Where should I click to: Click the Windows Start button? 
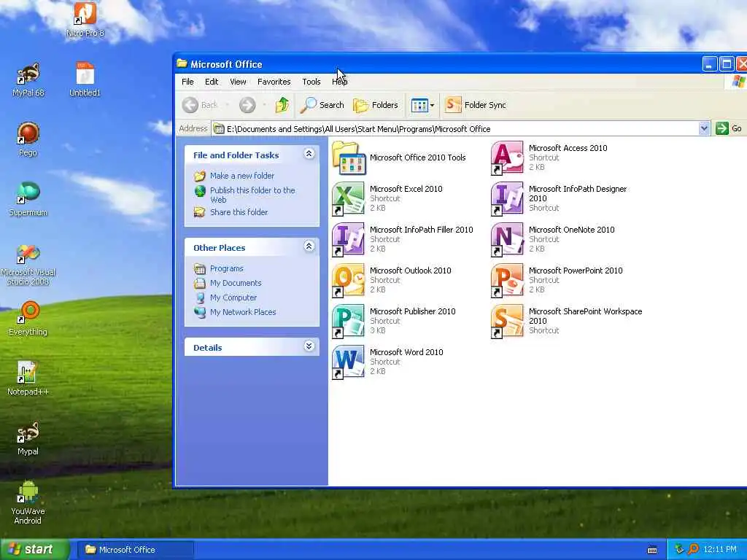[x=35, y=550]
